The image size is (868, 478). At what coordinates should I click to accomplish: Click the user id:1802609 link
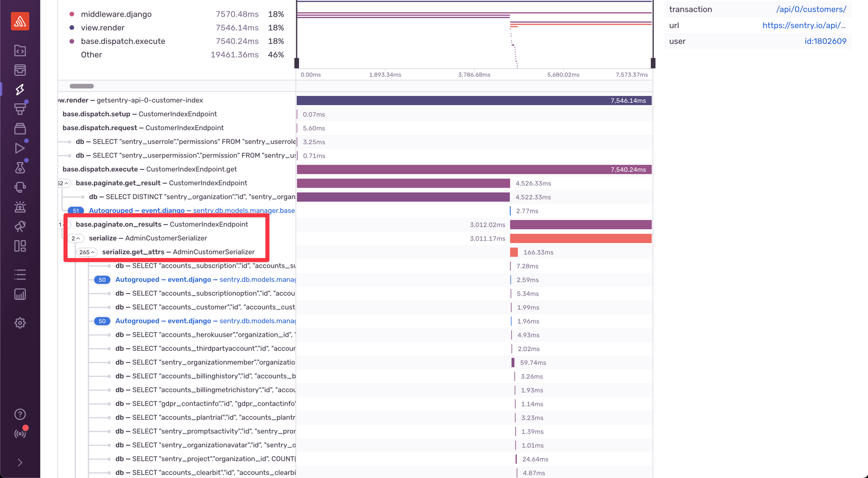pyautogui.click(x=825, y=41)
